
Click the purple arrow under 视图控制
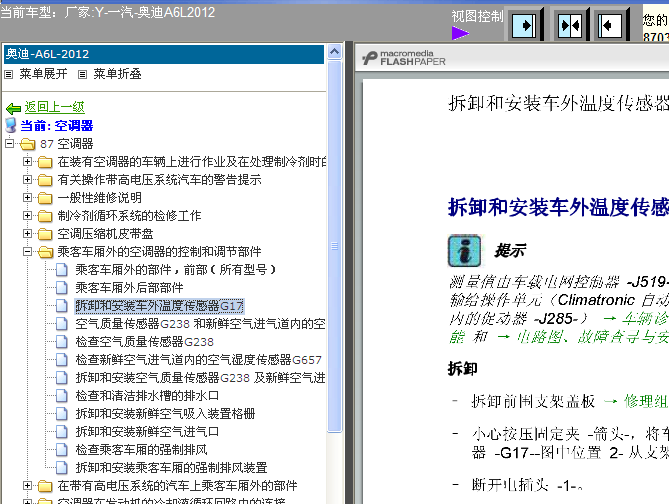[460, 33]
